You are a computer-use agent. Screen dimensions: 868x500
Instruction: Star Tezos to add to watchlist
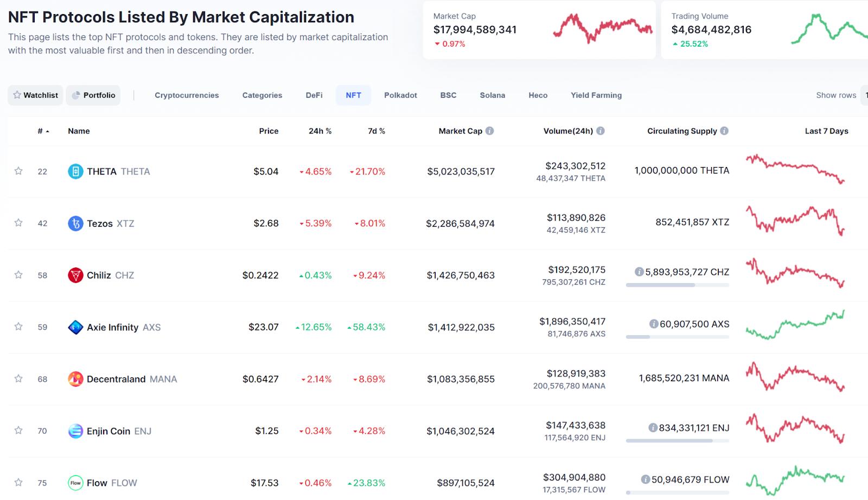tap(18, 223)
